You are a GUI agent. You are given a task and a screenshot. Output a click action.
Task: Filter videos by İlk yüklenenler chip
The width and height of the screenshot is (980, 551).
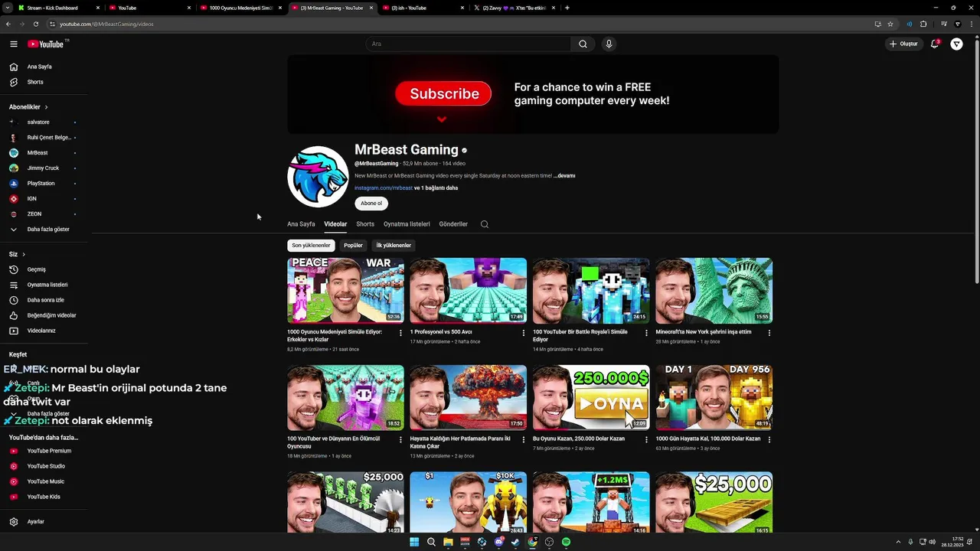click(x=394, y=246)
